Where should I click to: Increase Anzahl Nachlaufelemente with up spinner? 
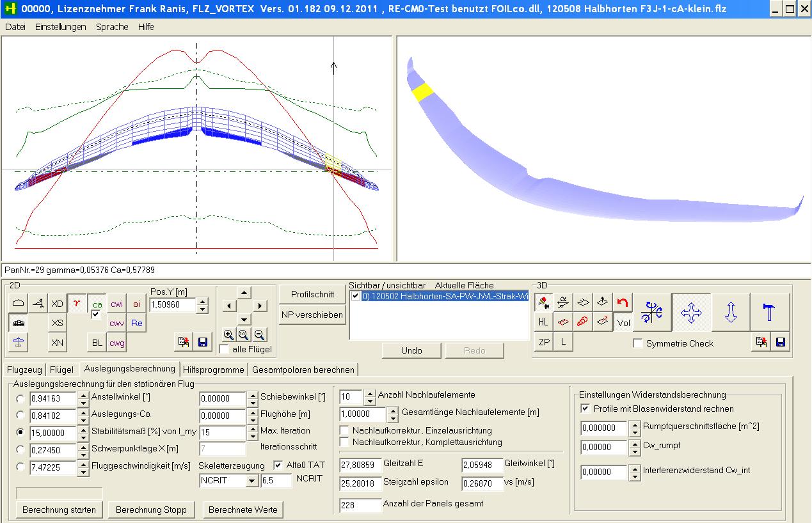(x=369, y=393)
